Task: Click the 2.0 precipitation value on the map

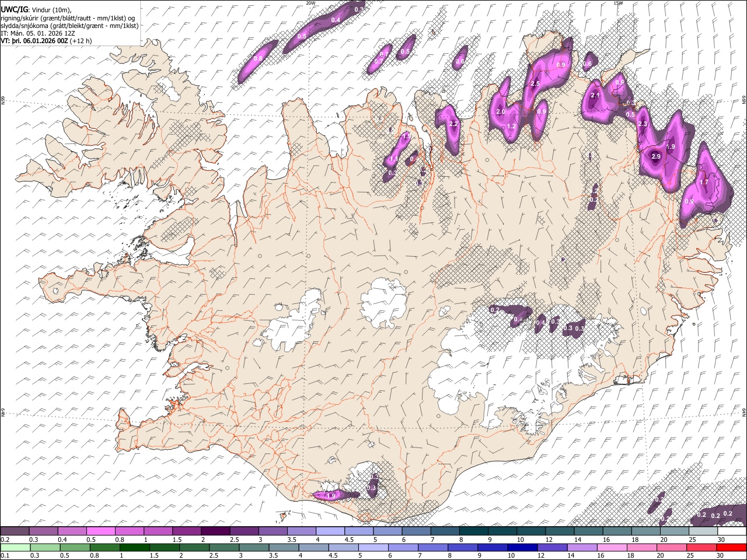Action: (x=500, y=111)
